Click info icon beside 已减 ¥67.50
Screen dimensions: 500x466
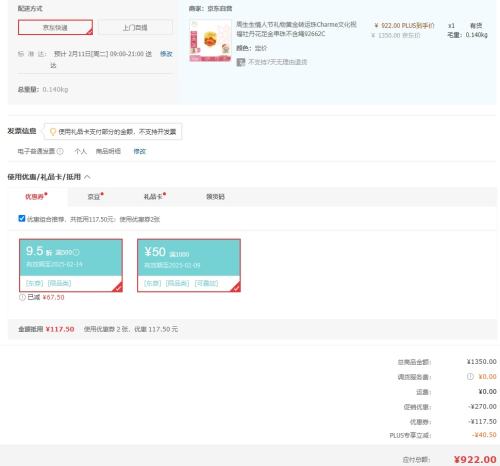[22, 297]
